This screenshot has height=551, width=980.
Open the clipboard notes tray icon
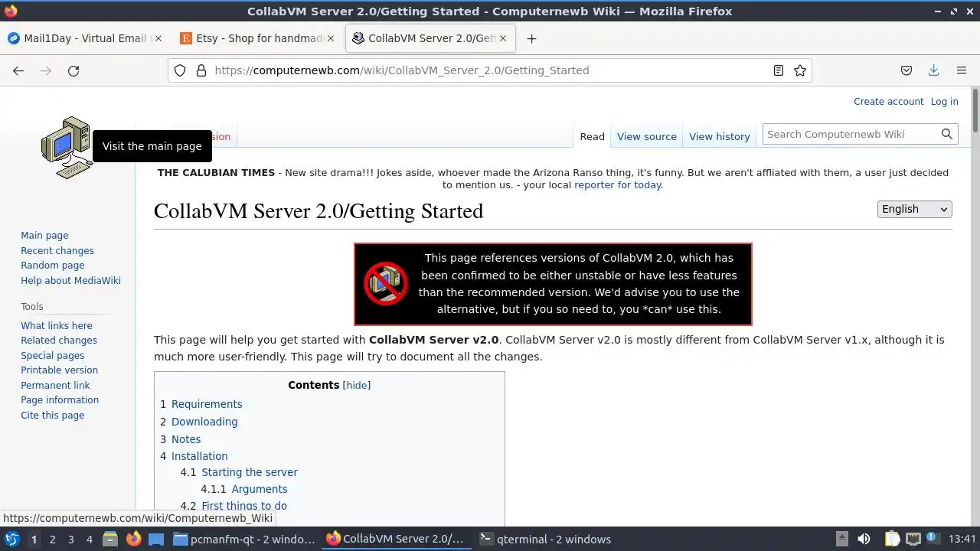[892, 539]
